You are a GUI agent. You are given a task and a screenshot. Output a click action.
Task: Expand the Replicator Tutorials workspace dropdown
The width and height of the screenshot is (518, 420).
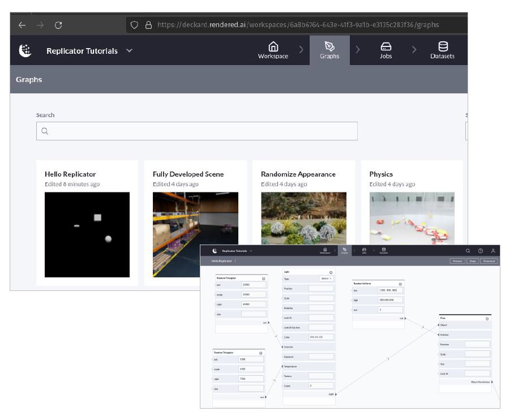point(129,50)
